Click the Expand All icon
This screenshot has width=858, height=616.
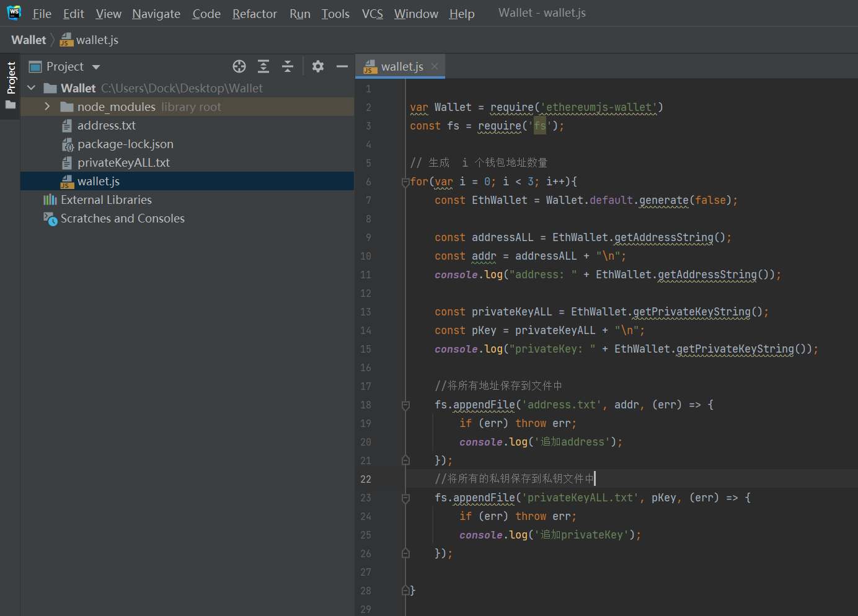[263, 66]
